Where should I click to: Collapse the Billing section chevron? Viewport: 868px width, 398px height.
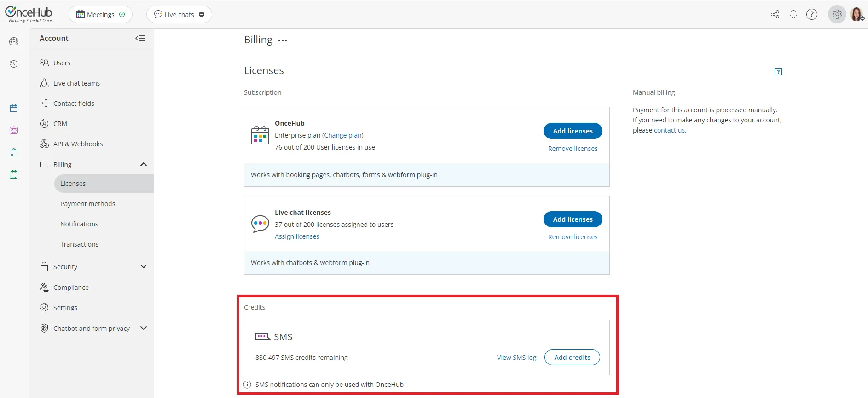tap(144, 165)
